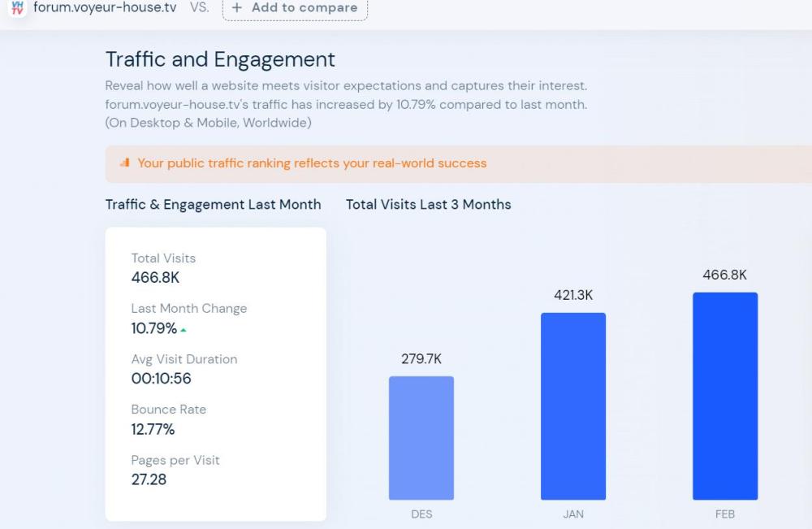
Task: Select the FEB bar in visits chart
Action: [x=724, y=396]
